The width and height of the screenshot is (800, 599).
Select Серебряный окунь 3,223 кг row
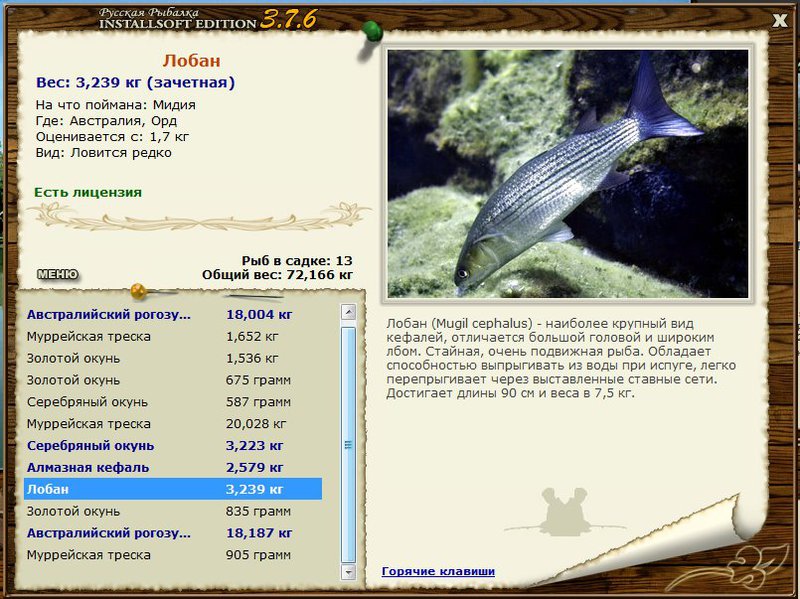[173, 445]
